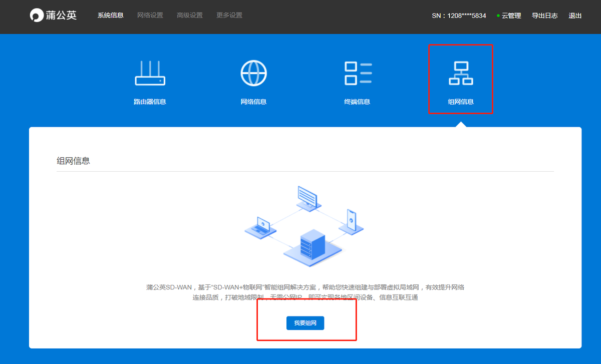Image resolution: width=601 pixels, height=364 pixels.
Task: Open the 高级设置 menu
Action: [190, 16]
